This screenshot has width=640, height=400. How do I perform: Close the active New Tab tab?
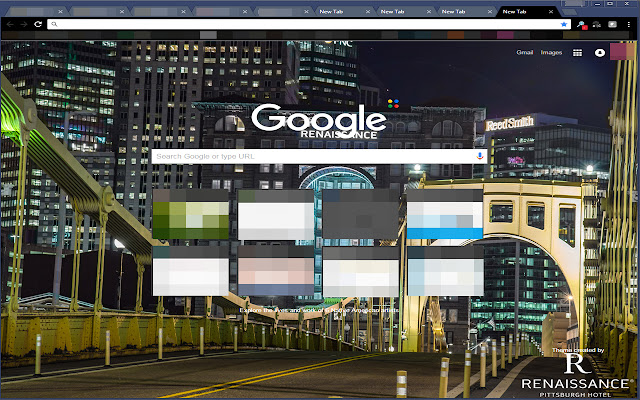[551, 12]
